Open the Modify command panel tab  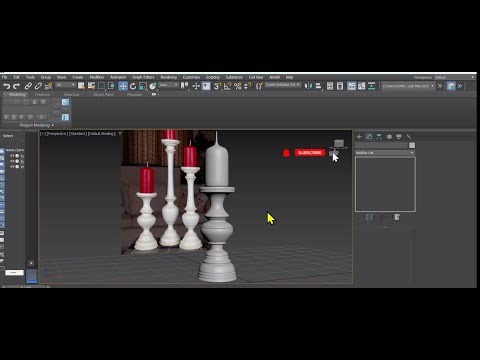(369, 137)
